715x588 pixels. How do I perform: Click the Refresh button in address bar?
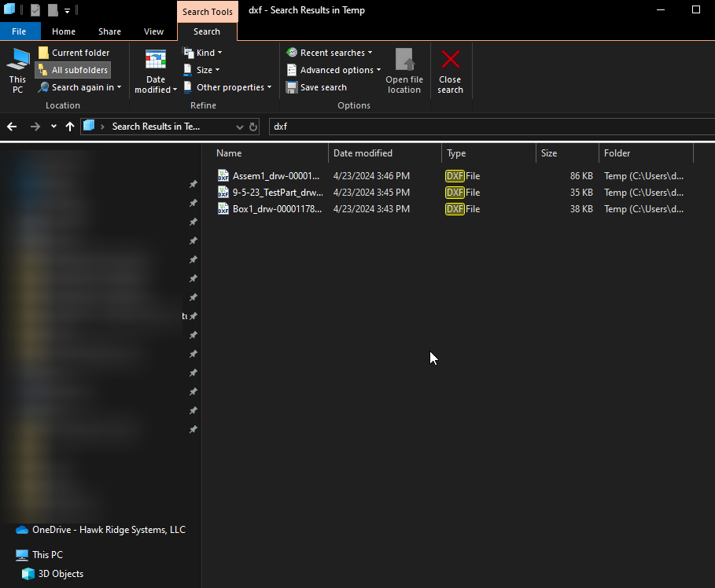pos(253,127)
